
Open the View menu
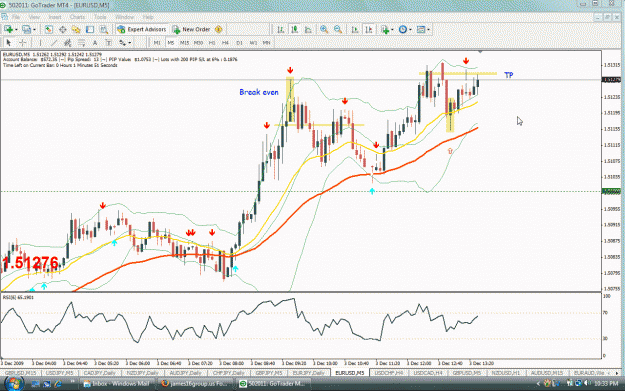[34, 18]
